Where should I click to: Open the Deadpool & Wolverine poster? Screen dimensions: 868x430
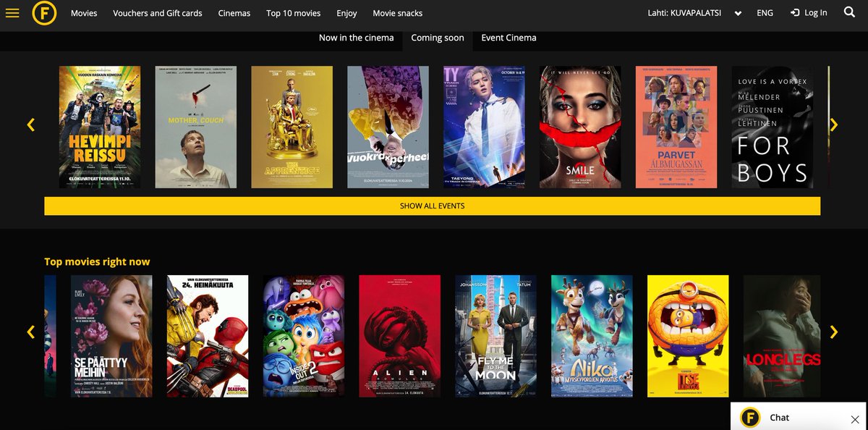pyautogui.click(x=208, y=336)
